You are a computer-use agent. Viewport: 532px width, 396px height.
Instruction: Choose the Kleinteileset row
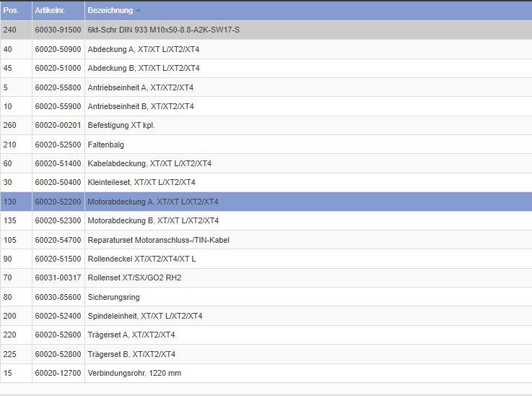[141, 182]
